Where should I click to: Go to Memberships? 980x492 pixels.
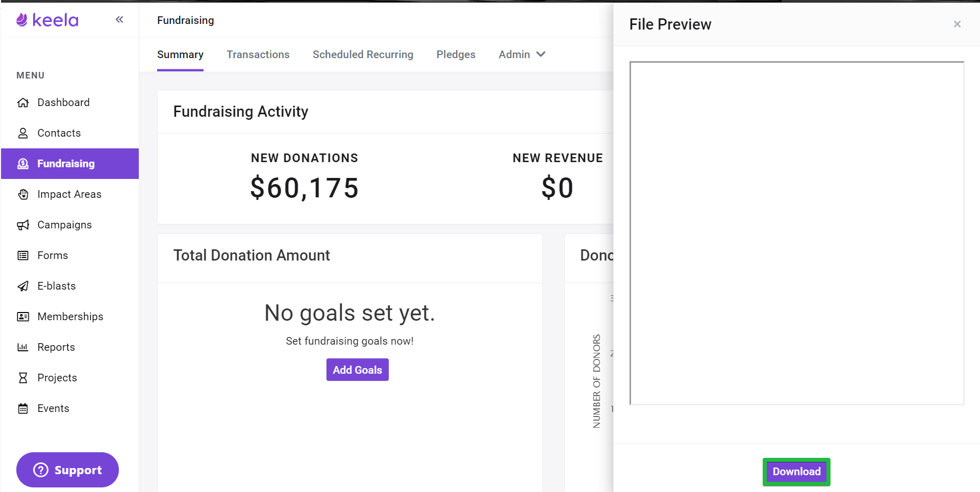pos(70,317)
